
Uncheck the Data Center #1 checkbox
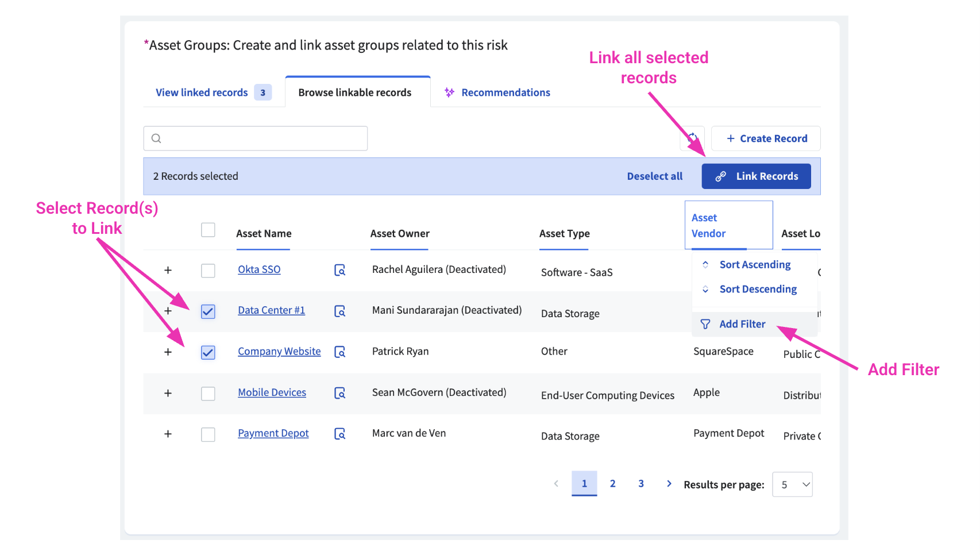(x=208, y=311)
